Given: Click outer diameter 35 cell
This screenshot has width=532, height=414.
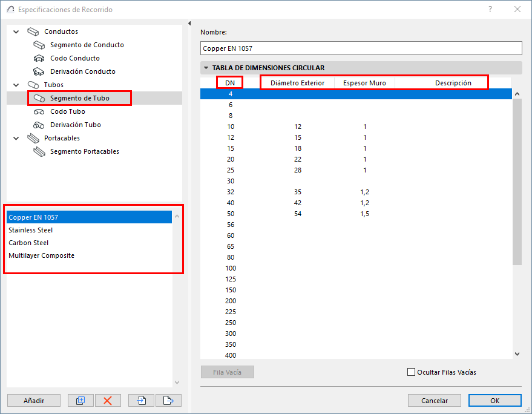Looking at the screenshot, I should coord(298,192).
